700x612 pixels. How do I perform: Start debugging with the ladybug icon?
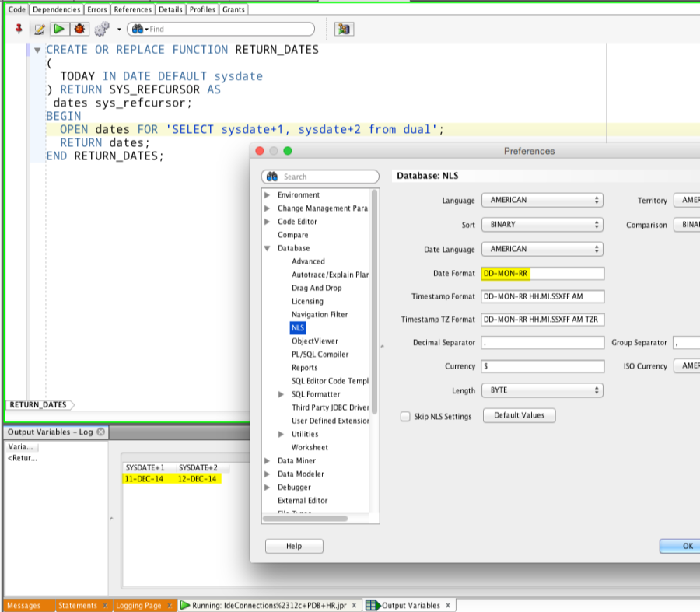click(x=79, y=30)
